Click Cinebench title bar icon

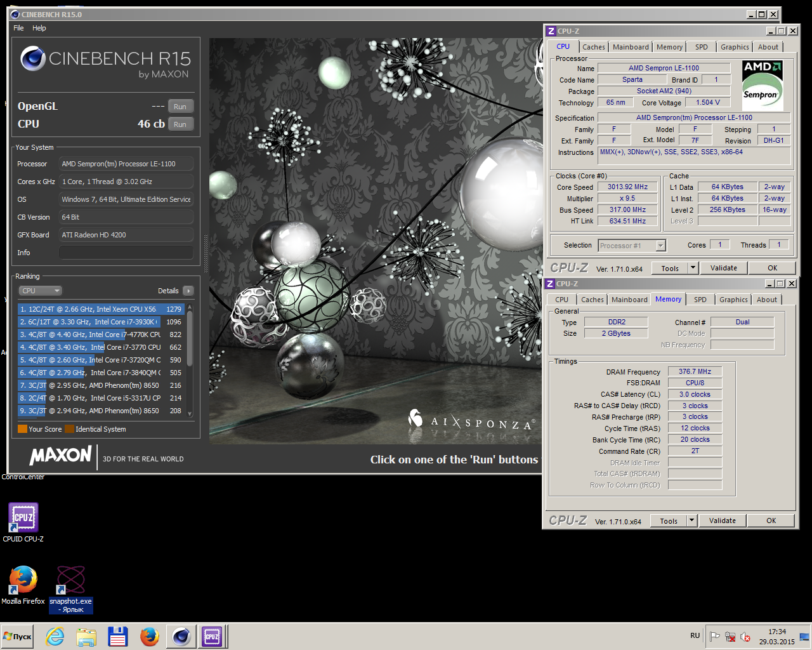tap(15, 14)
